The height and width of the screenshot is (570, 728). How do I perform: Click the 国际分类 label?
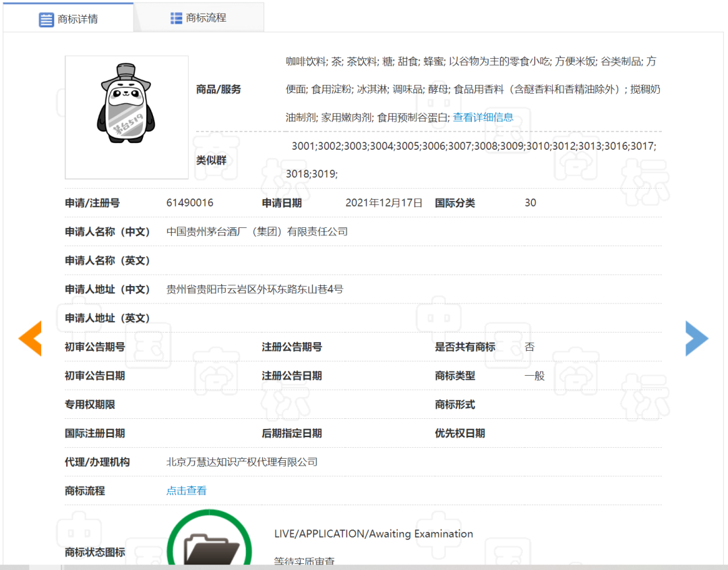pos(455,203)
